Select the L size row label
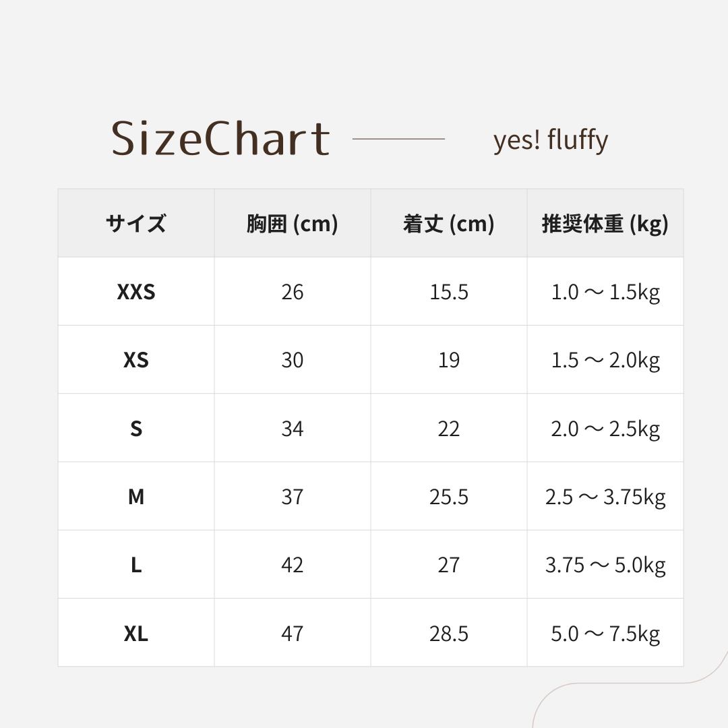The image size is (728, 728). click(x=135, y=565)
